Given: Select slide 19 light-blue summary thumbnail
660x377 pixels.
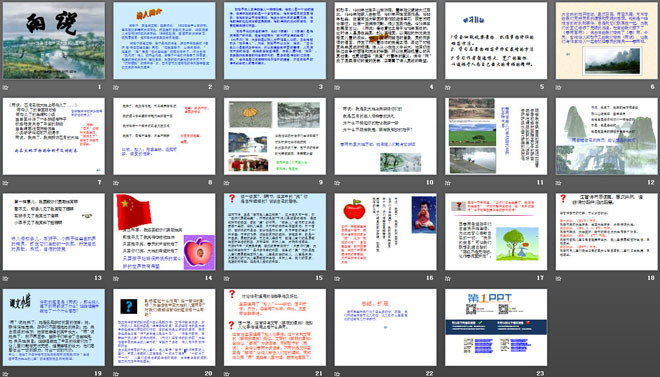Looking at the screenshot, I should click(54, 327).
